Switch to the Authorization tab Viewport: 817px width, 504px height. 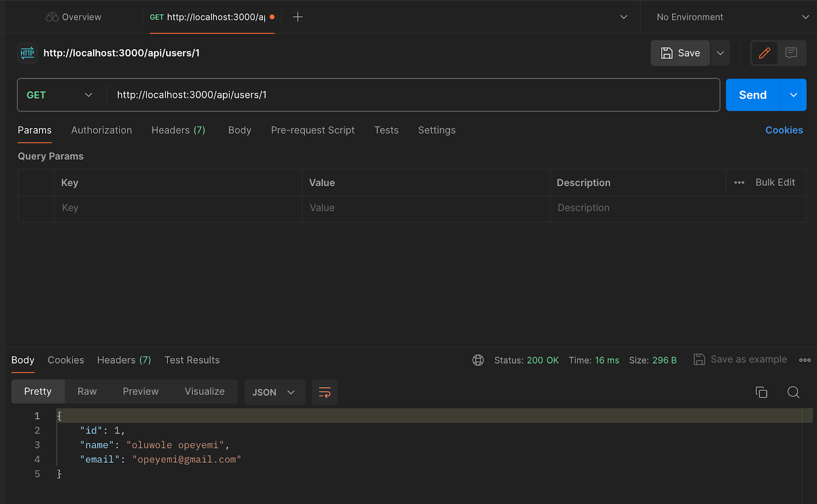pos(102,130)
